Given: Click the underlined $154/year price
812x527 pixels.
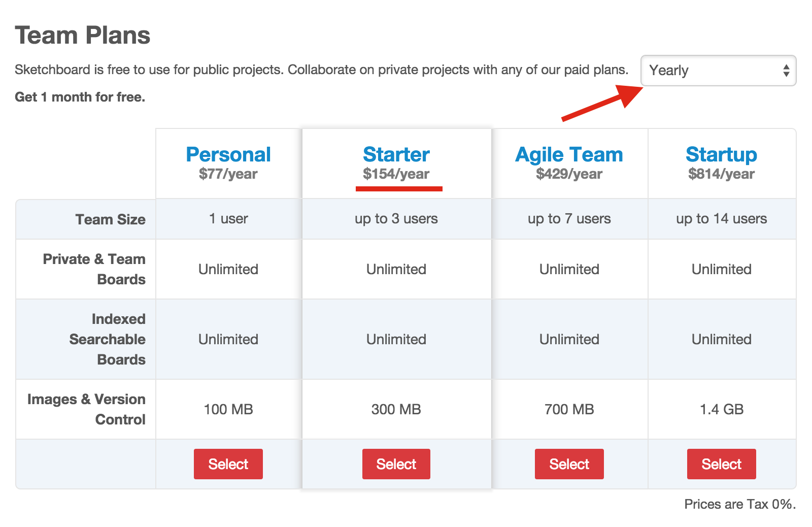Looking at the screenshot, I should click(x=396, y=174).
